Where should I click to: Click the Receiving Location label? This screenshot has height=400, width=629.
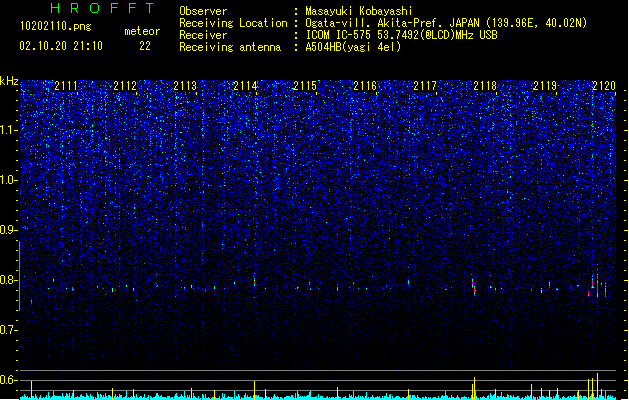(x=233, y=23)
